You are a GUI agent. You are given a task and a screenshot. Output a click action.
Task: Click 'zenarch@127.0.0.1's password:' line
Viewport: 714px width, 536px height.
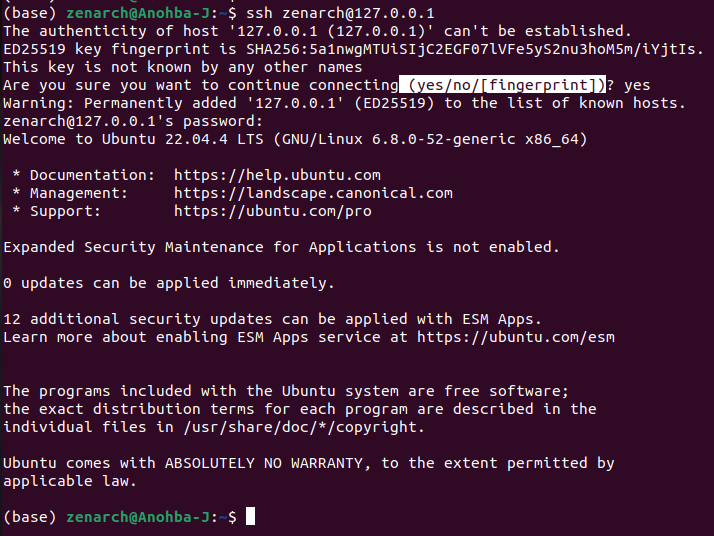click(x=133, y=121)
